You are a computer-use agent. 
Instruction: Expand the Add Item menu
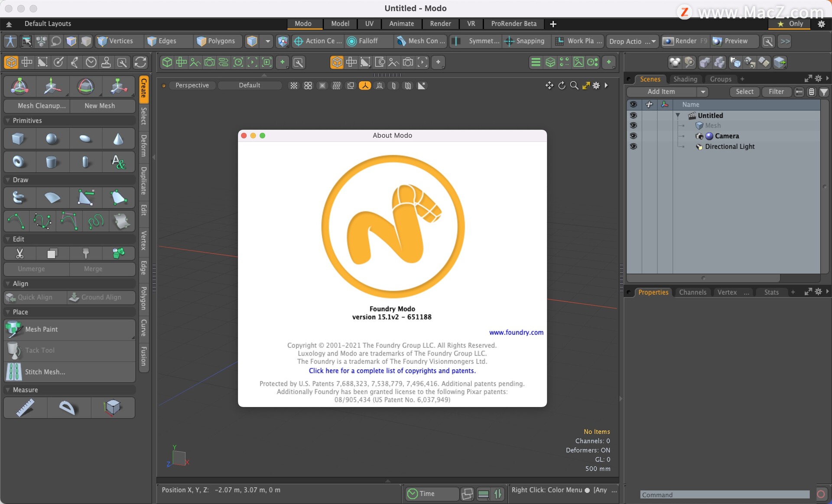703,91
